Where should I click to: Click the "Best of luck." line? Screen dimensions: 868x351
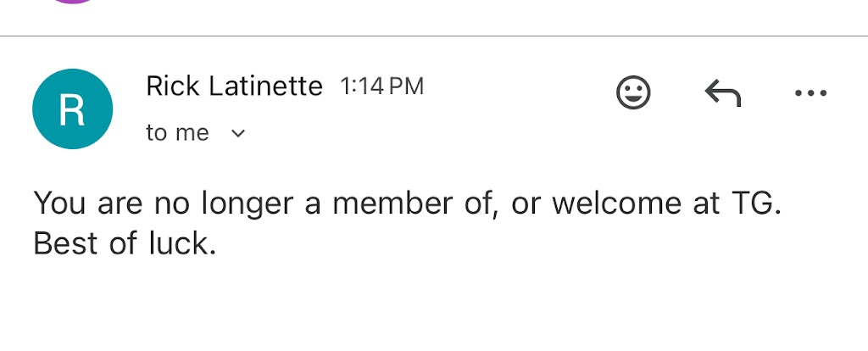[125, 244]
